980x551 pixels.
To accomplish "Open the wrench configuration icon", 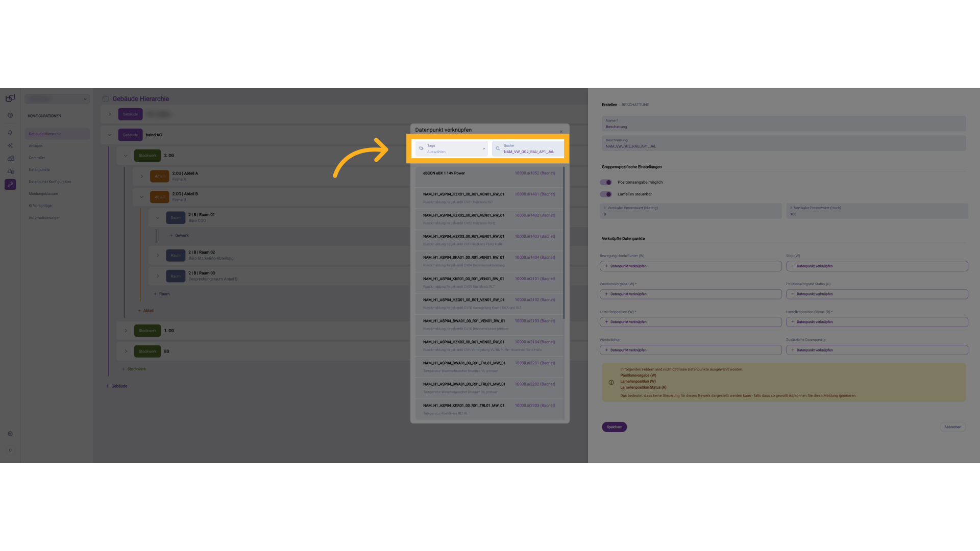I will (x=10, y=184).
